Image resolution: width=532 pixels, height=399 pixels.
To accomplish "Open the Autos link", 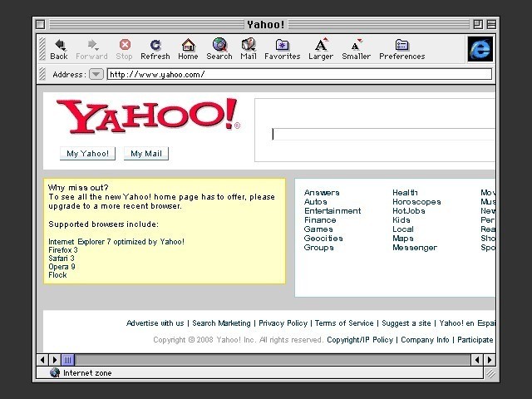I will click(316, 201).
